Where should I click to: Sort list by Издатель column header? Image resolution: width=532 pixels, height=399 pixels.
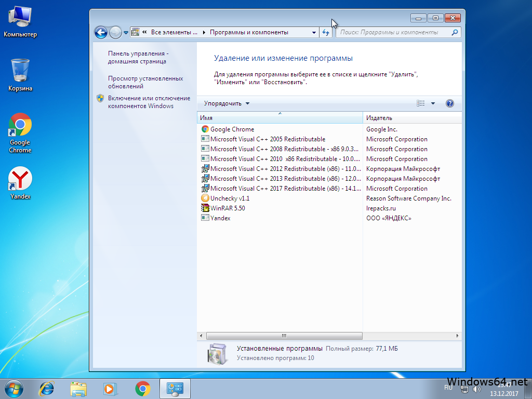click(x=412, y=118)
